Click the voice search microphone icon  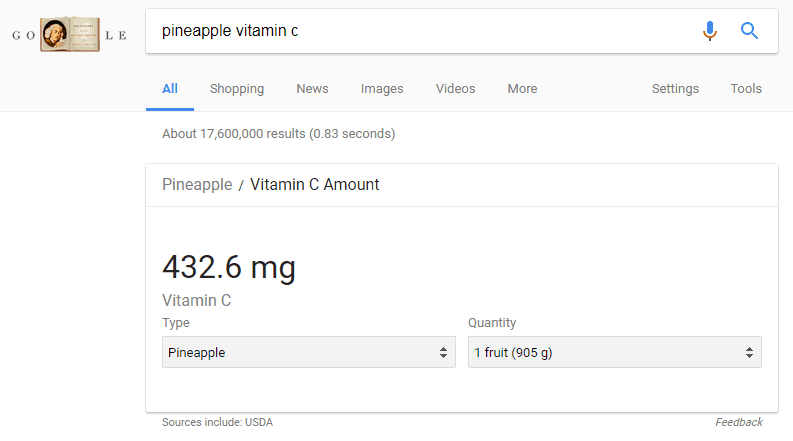click(710, 31)
